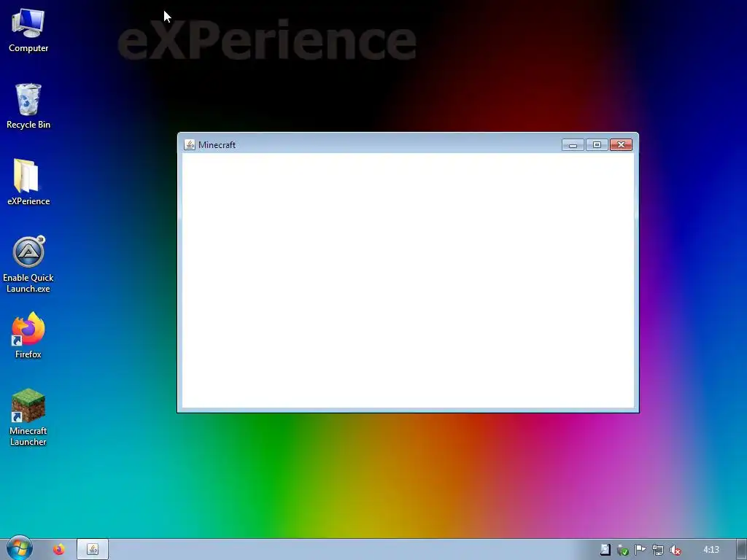
Task: Select the Firefox desktop shortcut
Action: [x=28, y=335]
